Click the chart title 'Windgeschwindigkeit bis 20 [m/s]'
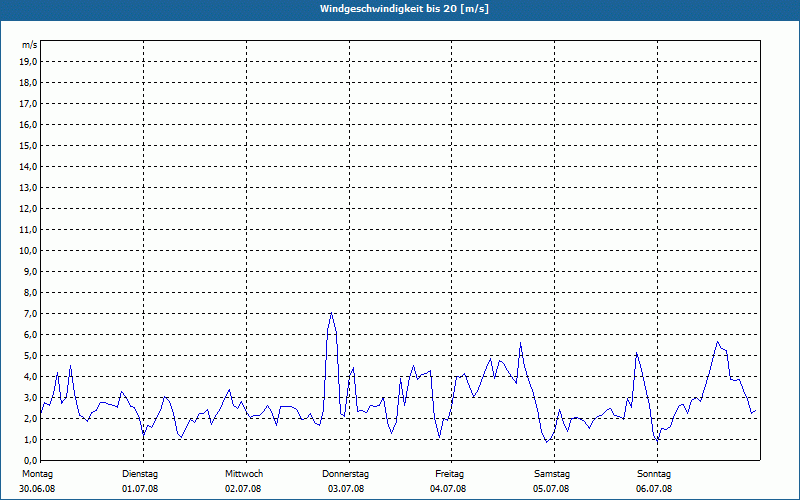The image size is (800, 500). point(404,9)
